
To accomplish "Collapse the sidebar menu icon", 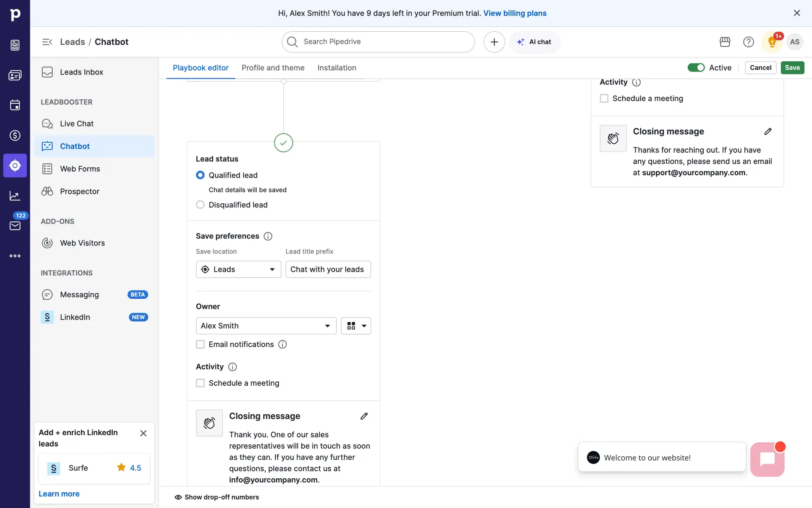I will (x=47, y=42).
